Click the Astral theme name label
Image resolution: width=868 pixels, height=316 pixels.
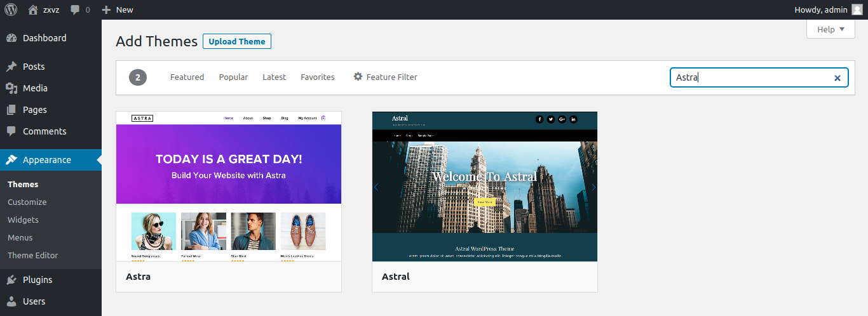(x=395, y=277)
